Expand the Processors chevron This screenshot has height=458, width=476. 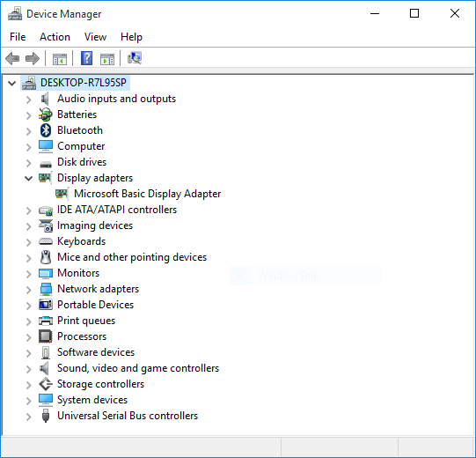[x=29, y=337]
